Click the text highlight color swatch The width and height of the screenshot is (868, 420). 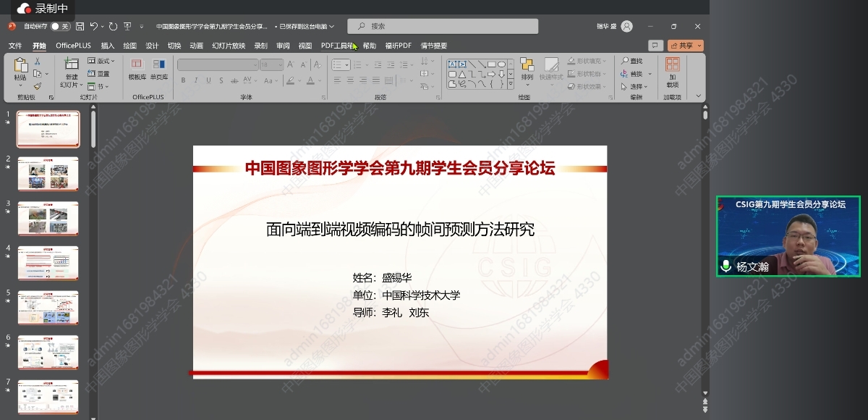290,80
